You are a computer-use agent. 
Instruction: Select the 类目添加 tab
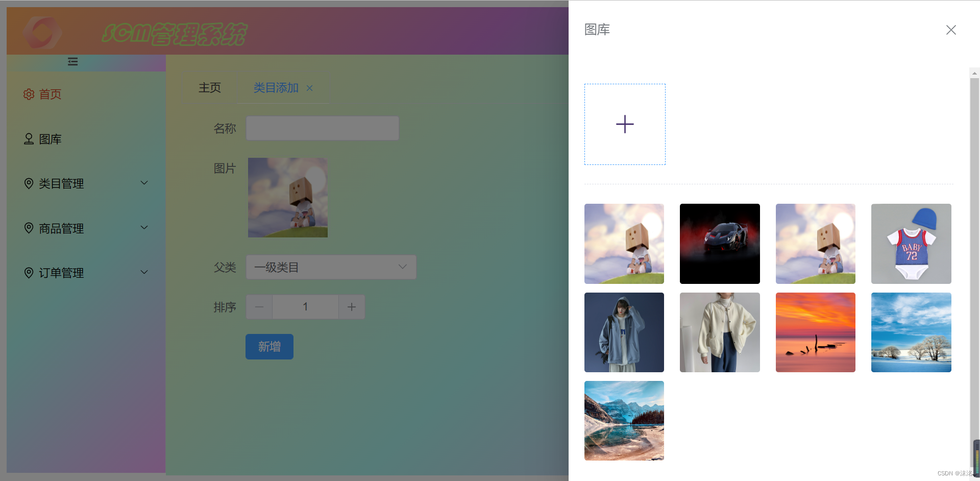click(x=276, y=88)
